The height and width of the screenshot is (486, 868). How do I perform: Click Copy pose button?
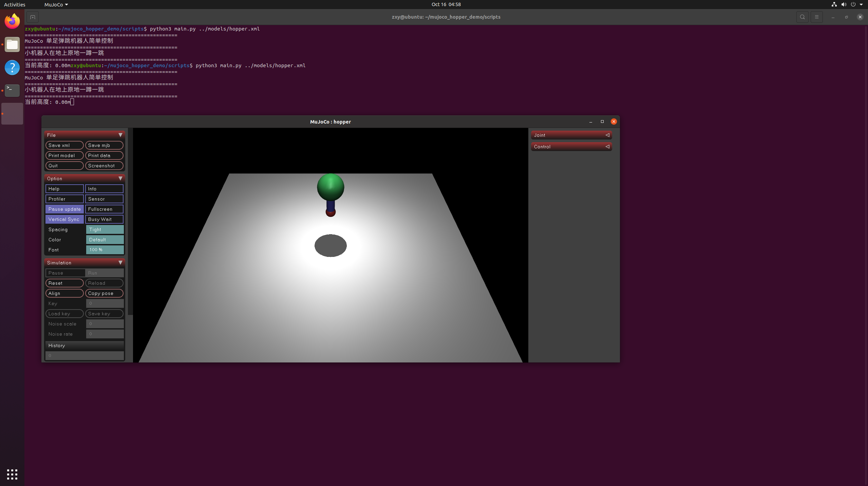[104, 293]
